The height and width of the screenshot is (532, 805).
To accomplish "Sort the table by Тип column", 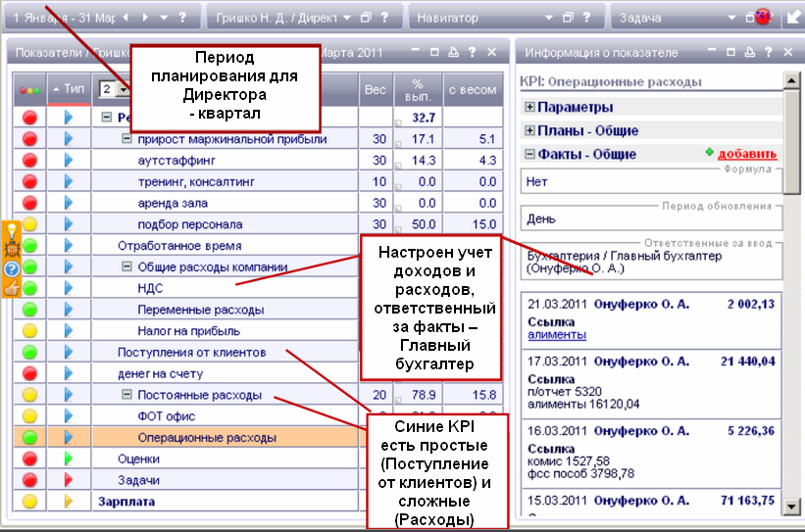I will 69,89.
